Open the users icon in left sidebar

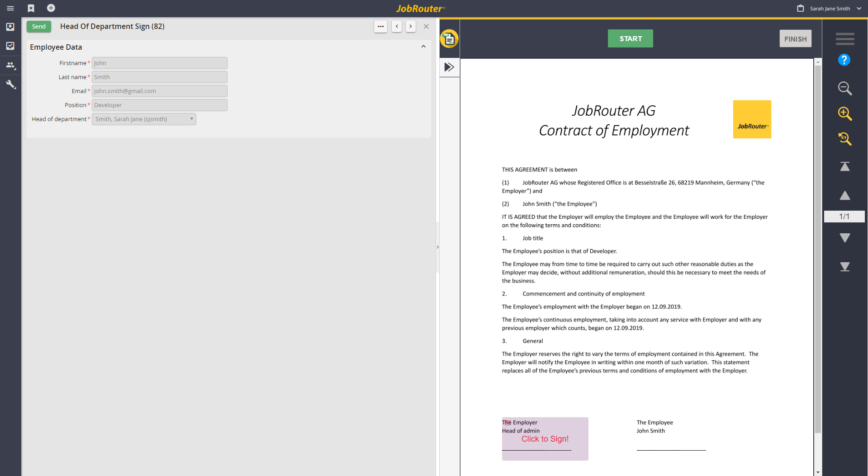click(10, 65)
